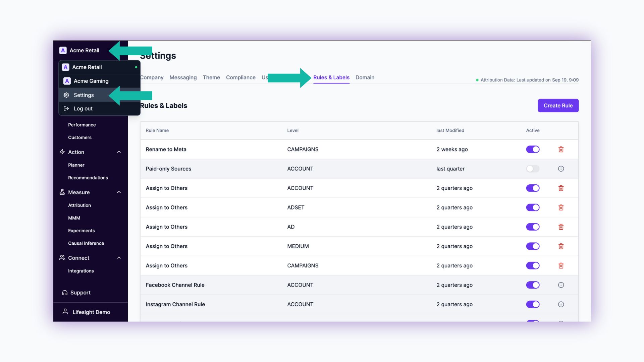Screen dimensions: 644x362
Task: Click the Create Rule button
Action: pos(558,106)
